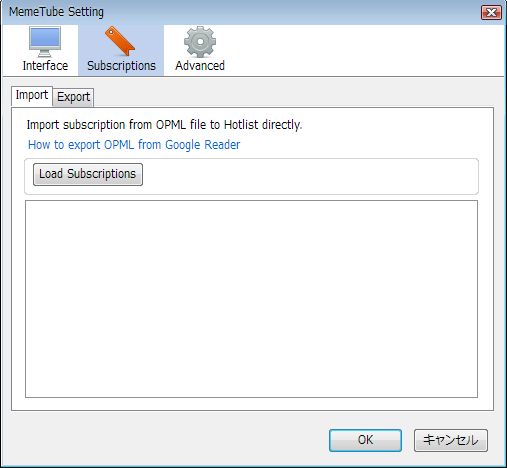The image size is (507, 468).
Task: Switch to the Import tab
Action: [x=32, y=96]
